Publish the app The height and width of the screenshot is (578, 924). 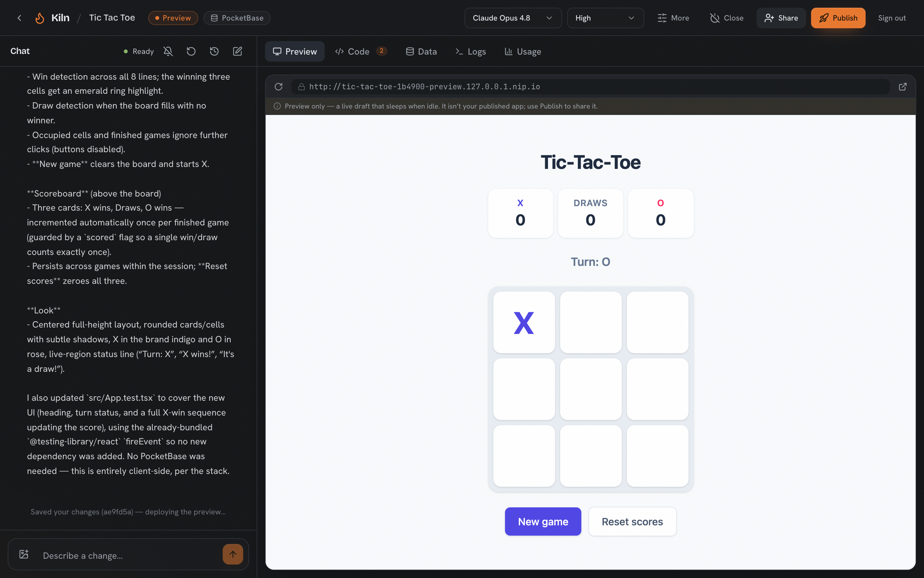pos(838,18)
